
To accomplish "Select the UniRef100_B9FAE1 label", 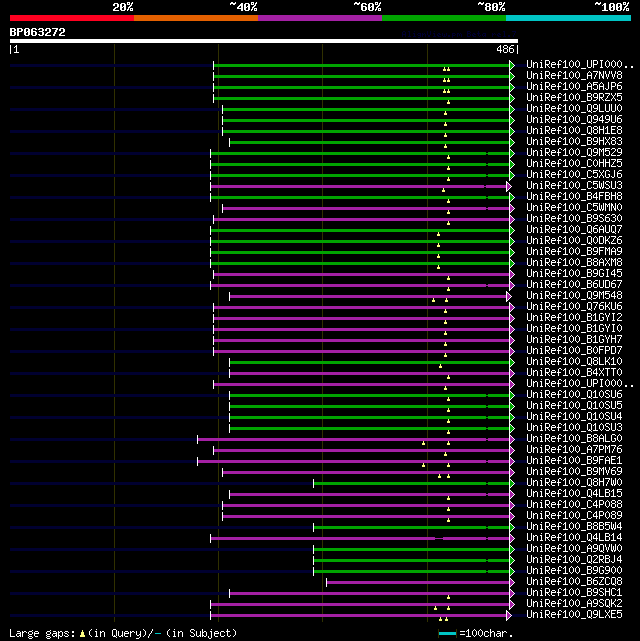I will tap(574, 461).
